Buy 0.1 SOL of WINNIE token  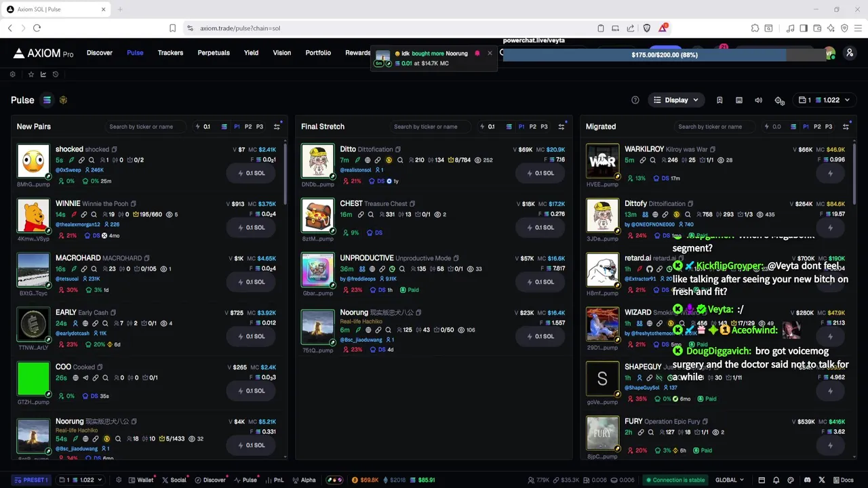[x=252, y=228]
